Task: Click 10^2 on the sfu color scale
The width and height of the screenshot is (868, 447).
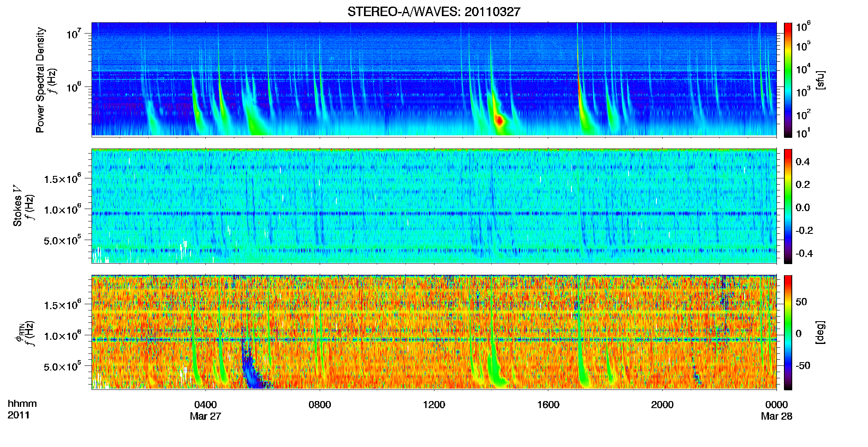Action: (x=803, y=115)
